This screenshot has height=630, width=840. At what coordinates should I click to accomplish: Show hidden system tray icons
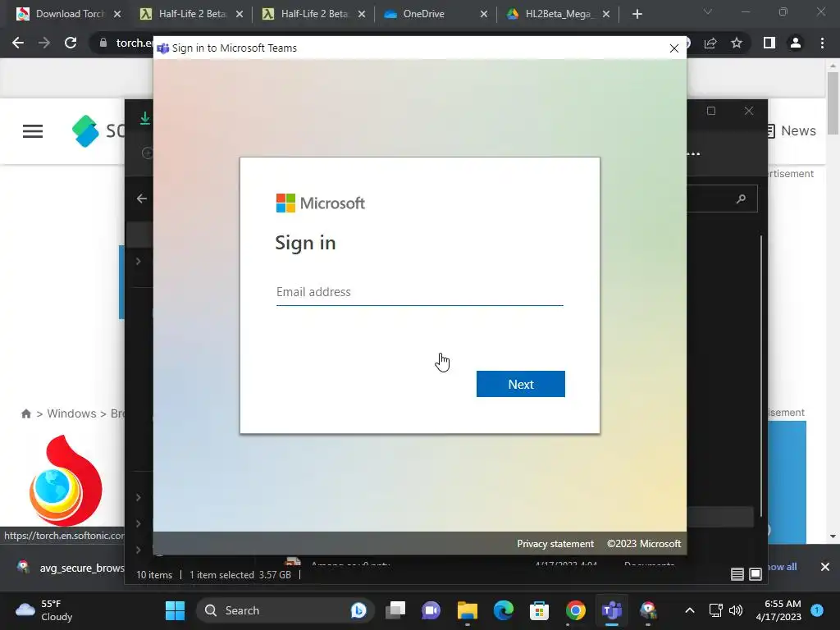pos(690,610)
